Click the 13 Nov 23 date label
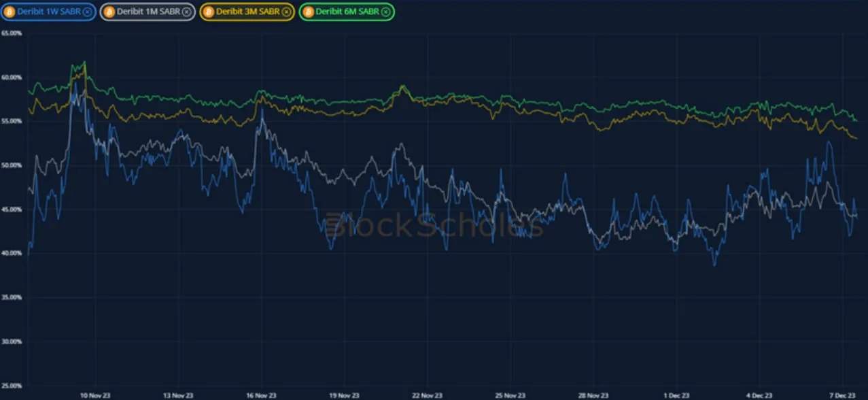This screenshot has height=400, width=868. pyautogui.click(x=178, y=395)
